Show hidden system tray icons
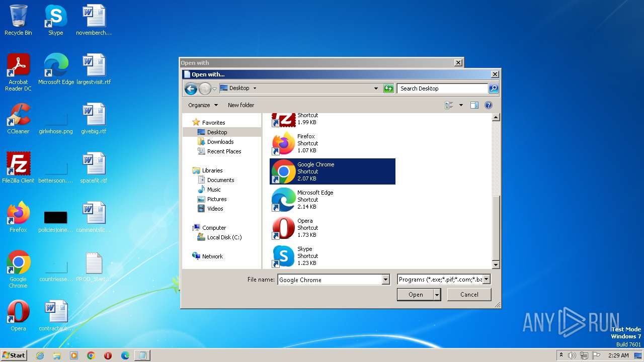The width and height of the screenshot is (644, 362). tap(561, 355)
